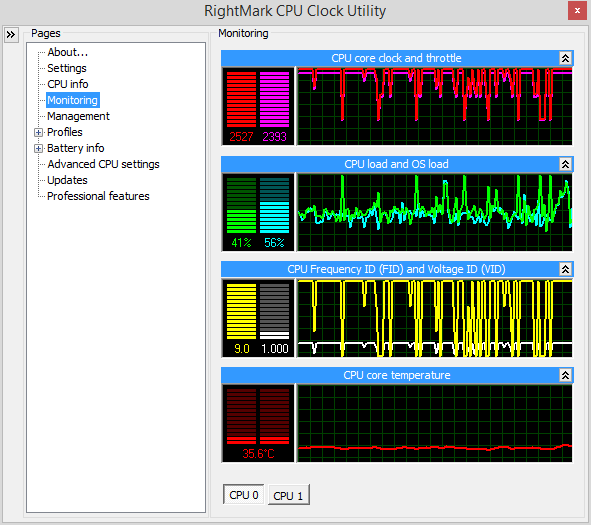
Task: Click the CPU Frequency ID and Voltage ID header
Action: click(397, 269)
